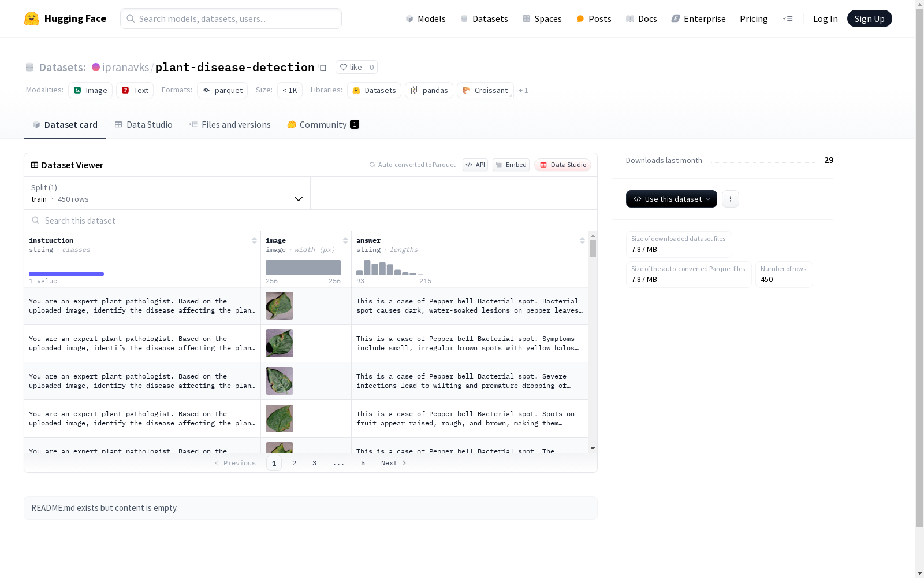Switch to the Dataset card tab
The width and height of the screenshot is (924, 578).
(x=65, y=124)
